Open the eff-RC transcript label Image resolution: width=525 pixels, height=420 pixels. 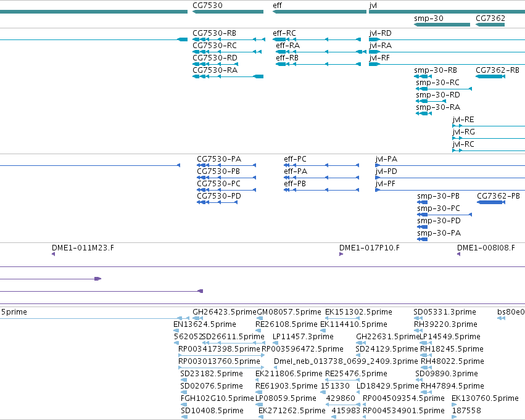click(x=284, y=33)
